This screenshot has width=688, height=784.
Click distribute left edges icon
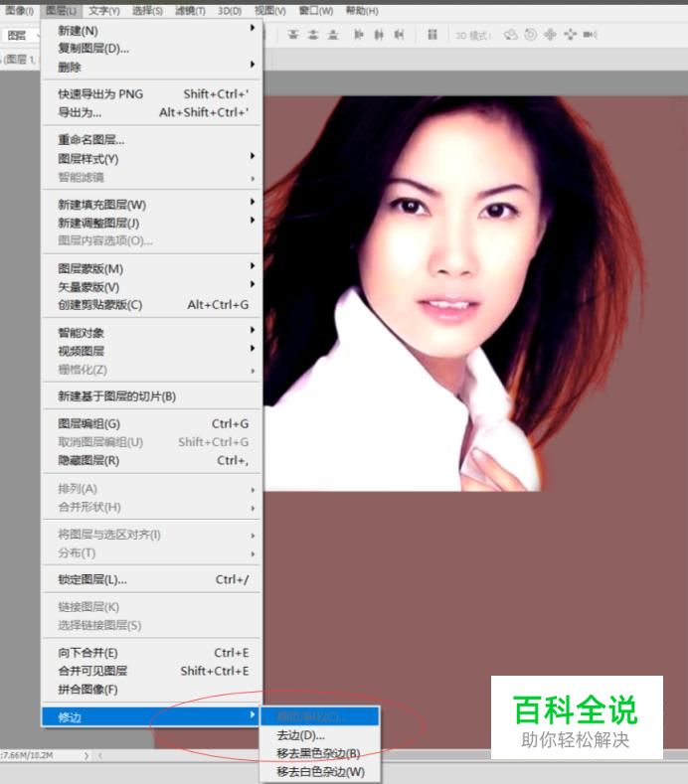[359, 35]
